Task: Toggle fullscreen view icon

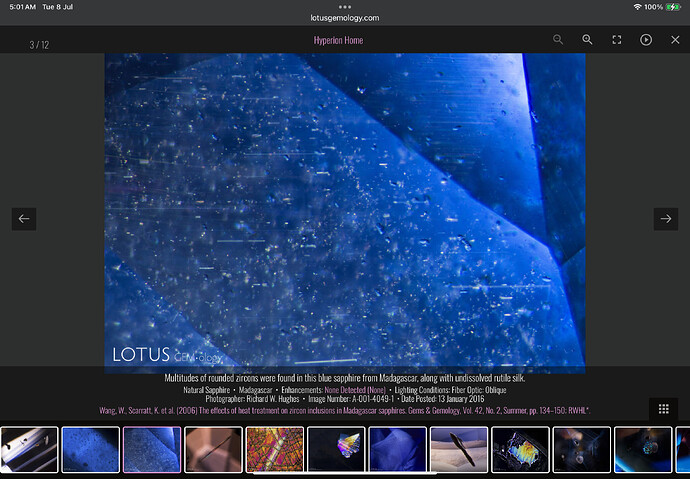Action: (x=617, y=40)
